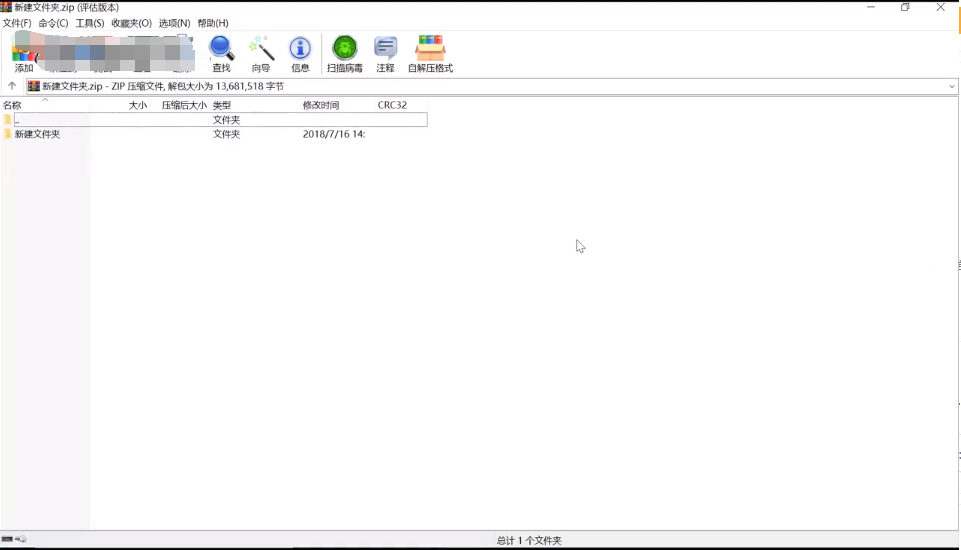Screen dimensions: 961x550
Task: Launch the 向导 (Wizard) tool
Action: [261, 54]
